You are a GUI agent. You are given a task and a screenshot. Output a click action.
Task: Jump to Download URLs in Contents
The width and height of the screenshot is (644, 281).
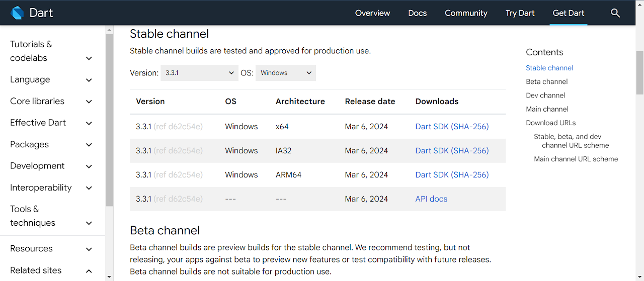[x=550, y=123]
